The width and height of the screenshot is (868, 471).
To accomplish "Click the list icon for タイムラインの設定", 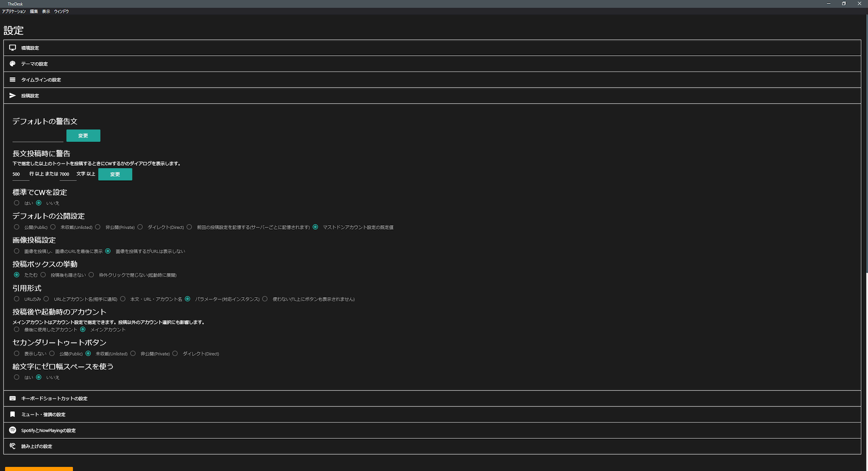I will pos(13,80).
